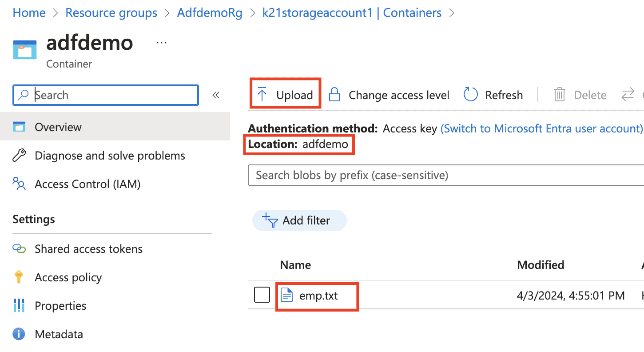644x352 pixels.
Task: Select the emp.txt row checkbox
Action: (262, 295)
